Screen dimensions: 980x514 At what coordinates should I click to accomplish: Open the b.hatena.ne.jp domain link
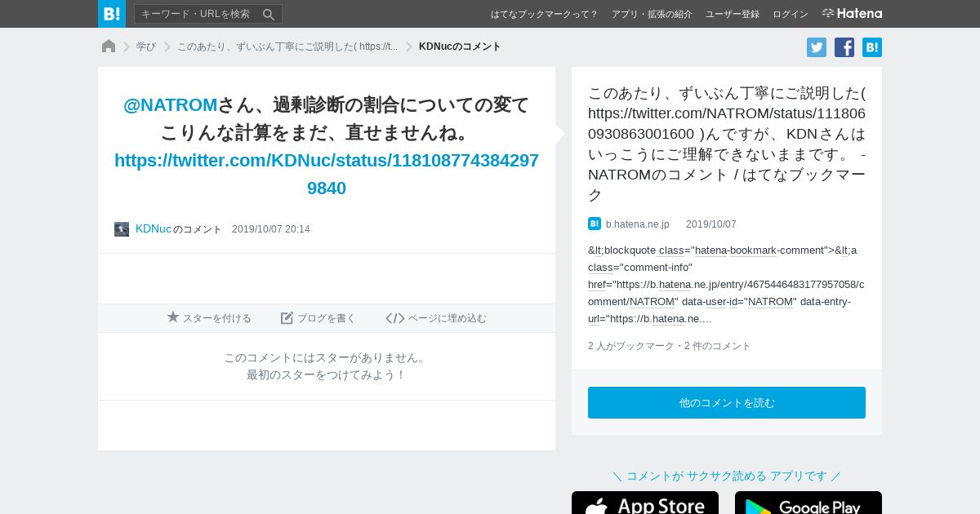pos(638,224)
